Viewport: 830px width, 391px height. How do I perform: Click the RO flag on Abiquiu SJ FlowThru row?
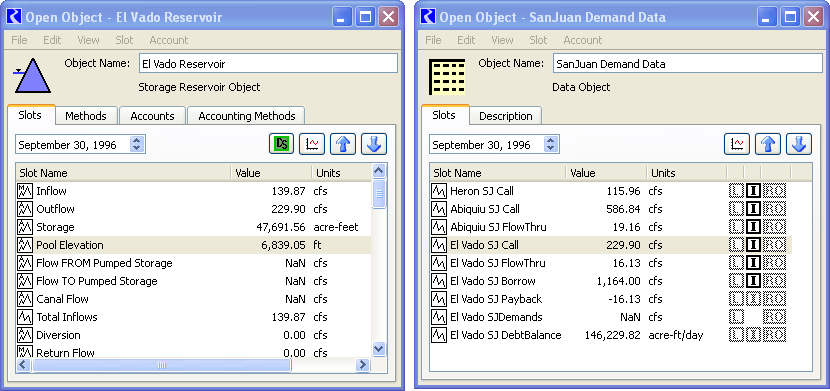(774, 227)
